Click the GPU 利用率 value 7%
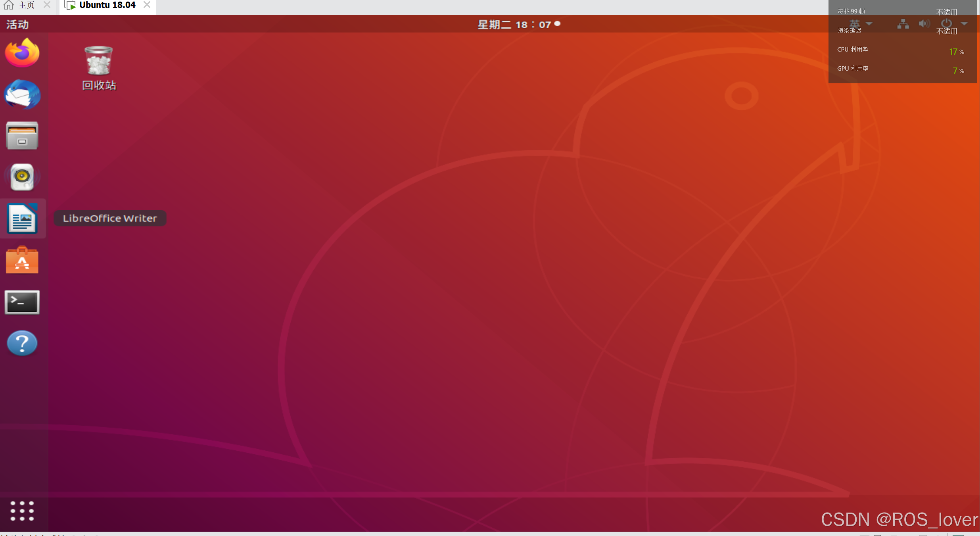The image size is (980, 536). pos(958,71)
